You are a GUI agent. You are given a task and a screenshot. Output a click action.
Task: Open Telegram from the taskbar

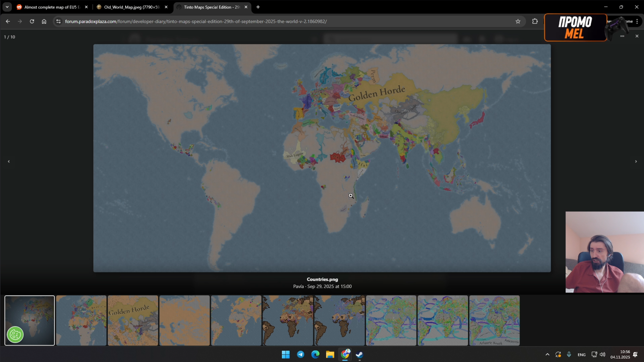tap(300, 354)
